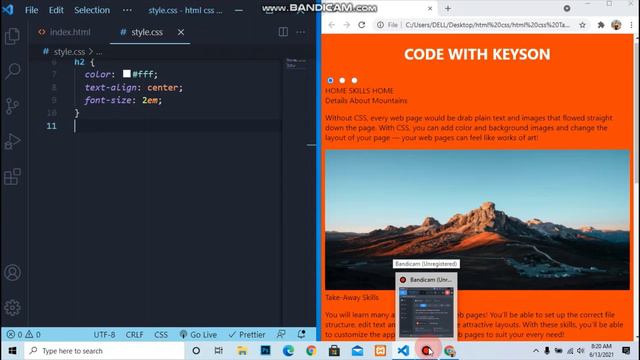Image resolution: width=640 pixels, height=360 pixels.
Task: Open the Search view in VS Code
Action: click(x=12, y=71)
